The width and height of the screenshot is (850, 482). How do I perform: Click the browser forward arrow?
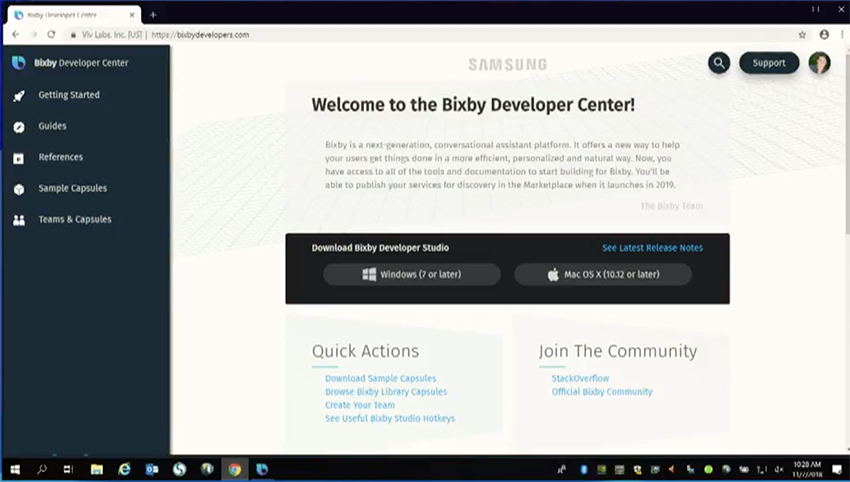tap(34, 34)
